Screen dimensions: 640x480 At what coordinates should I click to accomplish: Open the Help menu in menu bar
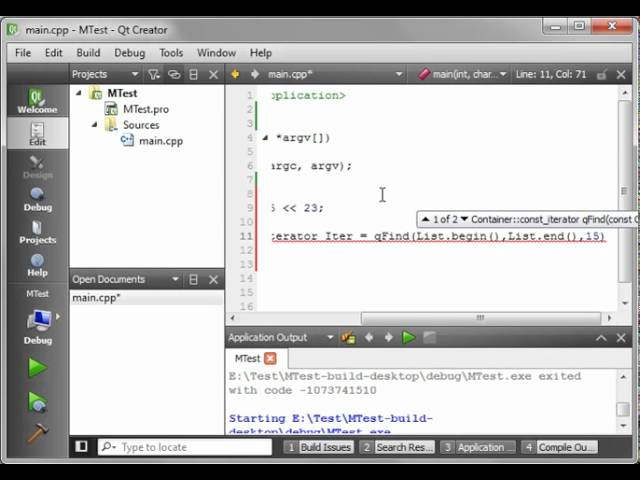coord(260,53)
